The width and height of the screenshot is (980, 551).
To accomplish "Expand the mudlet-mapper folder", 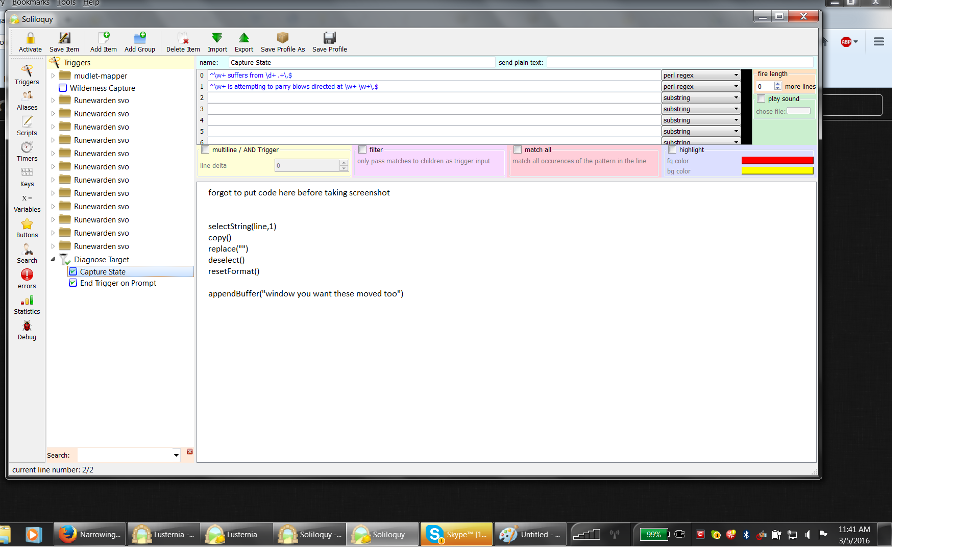I will tap(53, 76).
